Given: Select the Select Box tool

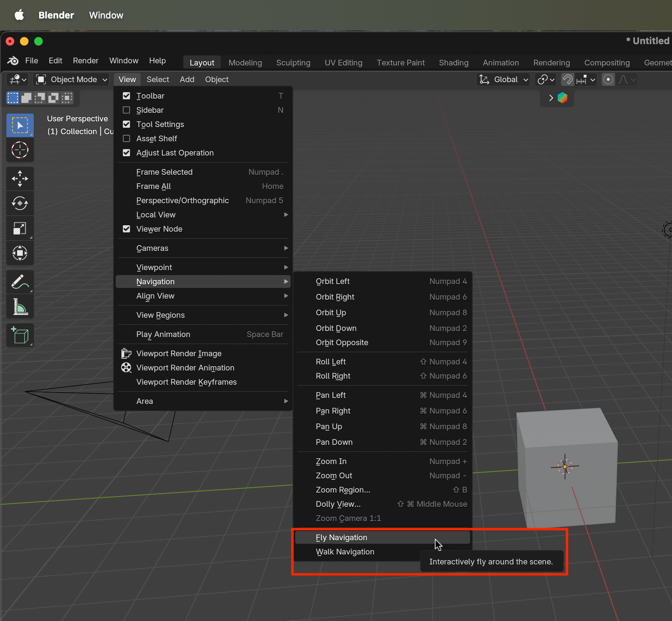Looking at the screenshot, I should click(20, 125).
